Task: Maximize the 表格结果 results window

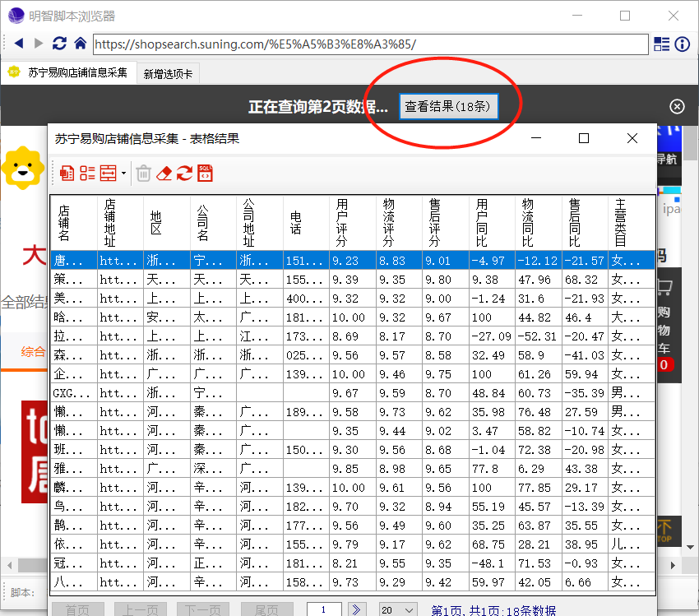Action: [584, 138]
